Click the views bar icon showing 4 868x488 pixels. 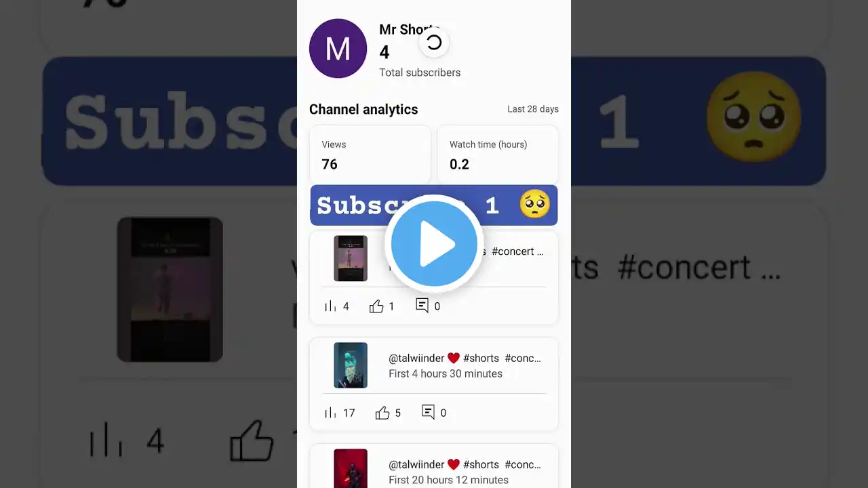pyautogui.click(x=330, y=306)
